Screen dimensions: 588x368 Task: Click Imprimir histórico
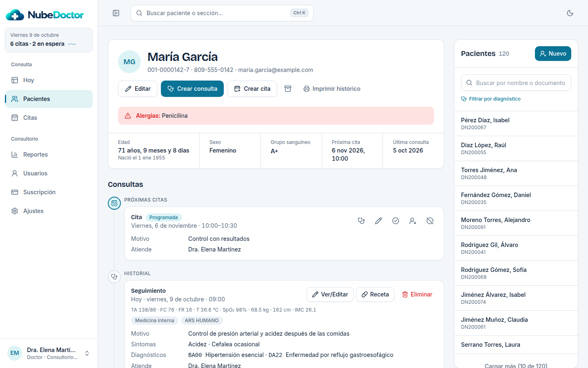[332, 89]
